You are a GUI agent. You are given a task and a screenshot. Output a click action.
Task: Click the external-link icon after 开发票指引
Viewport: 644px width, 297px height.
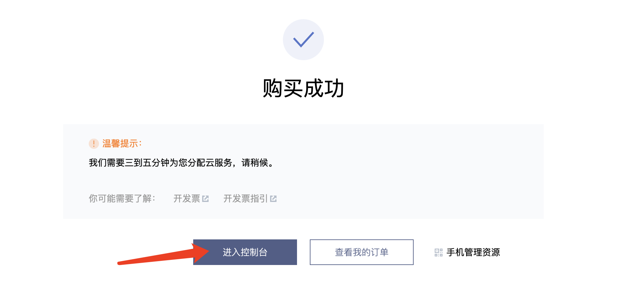click(x=273, y=199)
